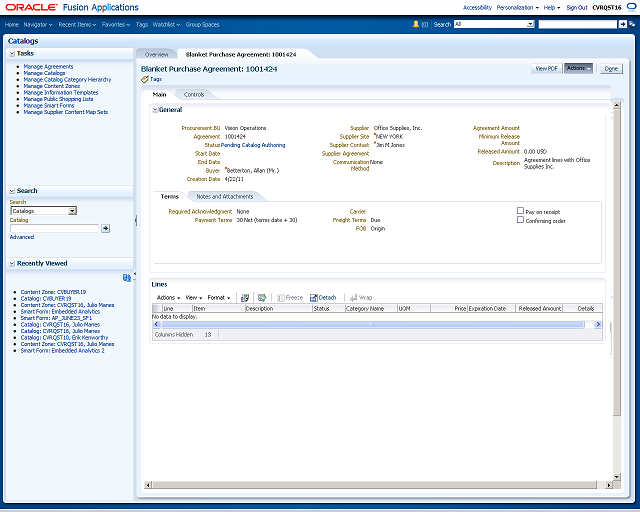
Task: Click the View PDF button
Action: click(x=546, y=68)
